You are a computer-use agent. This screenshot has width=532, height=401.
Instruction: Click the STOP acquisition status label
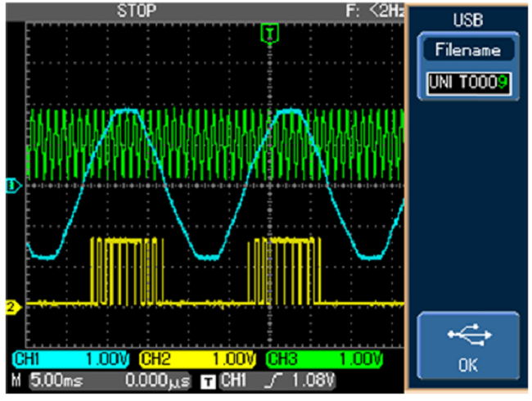coord(136,10)
